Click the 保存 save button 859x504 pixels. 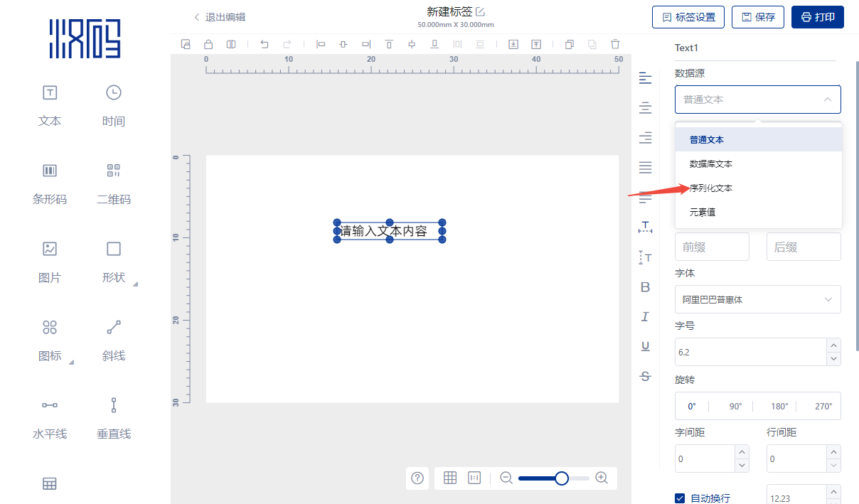[x=758, y=17]
